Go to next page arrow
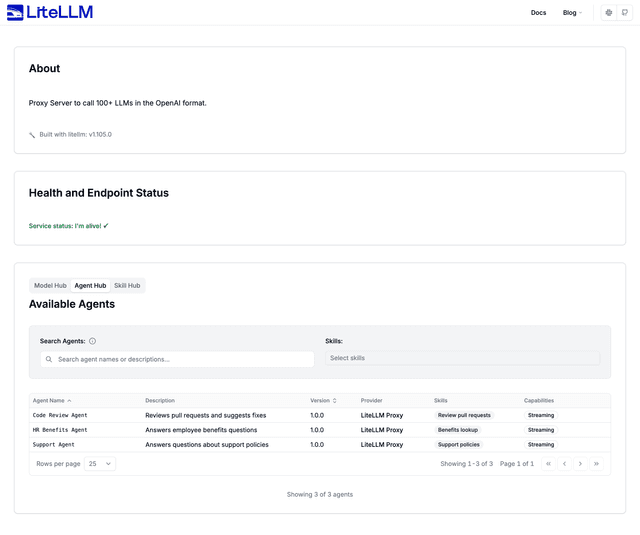This screenshot has width=640, height=535. pos(580,464)
